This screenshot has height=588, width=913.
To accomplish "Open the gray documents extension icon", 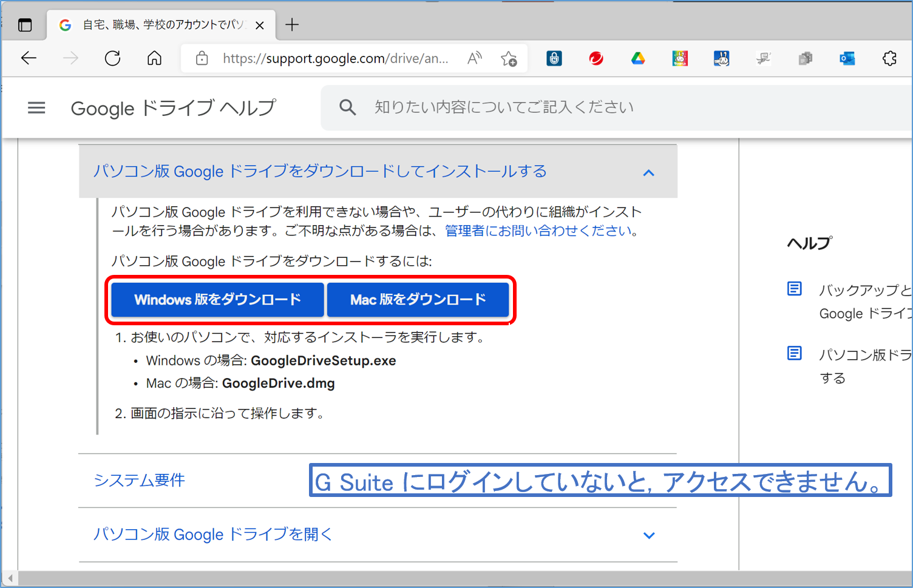I will (806, 58).
